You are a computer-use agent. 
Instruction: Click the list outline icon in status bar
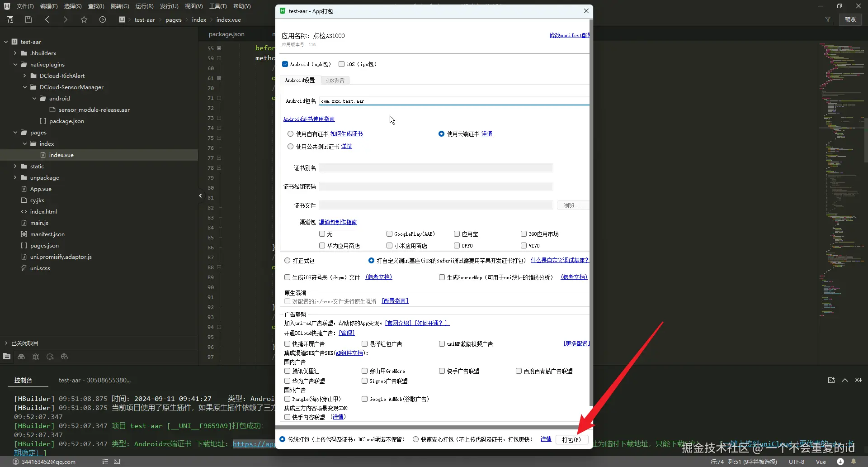pyautogui.click(x=105, y=462)
